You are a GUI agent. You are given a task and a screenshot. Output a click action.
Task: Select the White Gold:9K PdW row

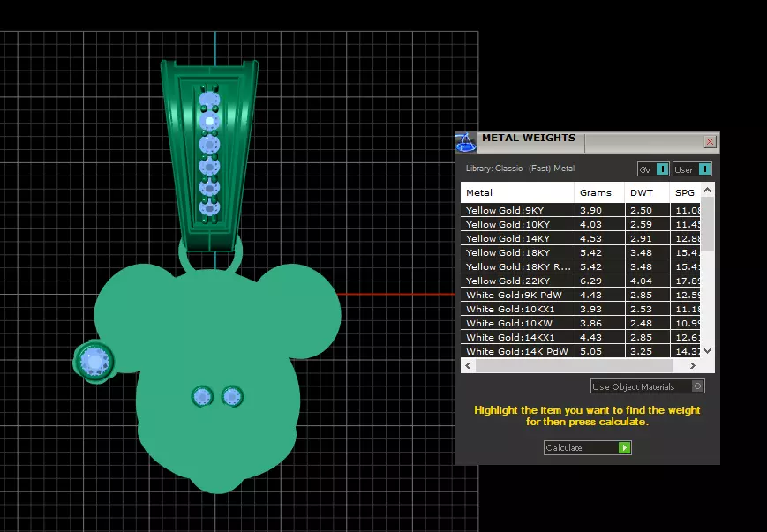581,296
